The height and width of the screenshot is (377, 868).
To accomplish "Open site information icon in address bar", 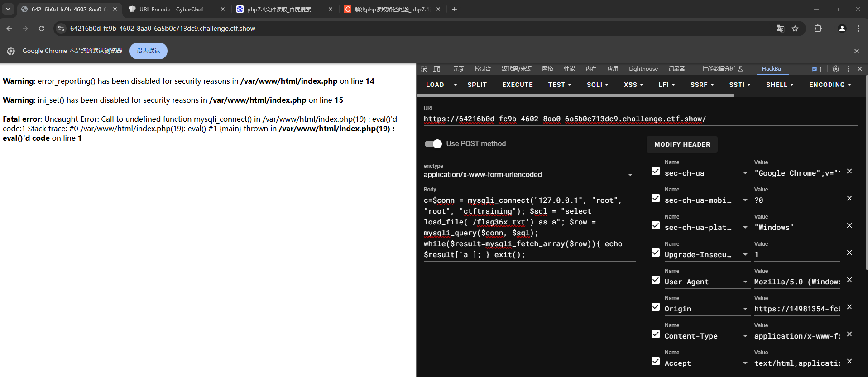I will pos(61,29).
